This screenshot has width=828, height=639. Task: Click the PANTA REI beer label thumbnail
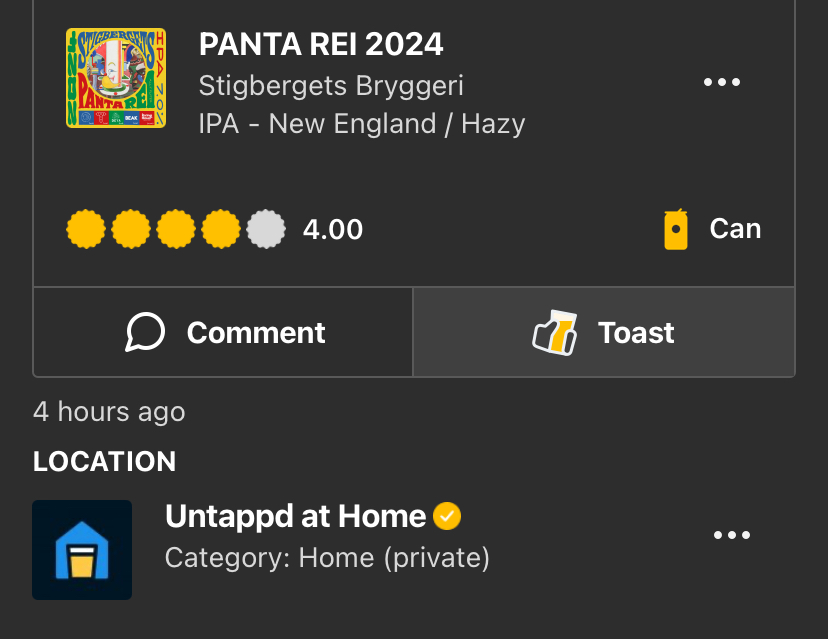click(116, 78)
